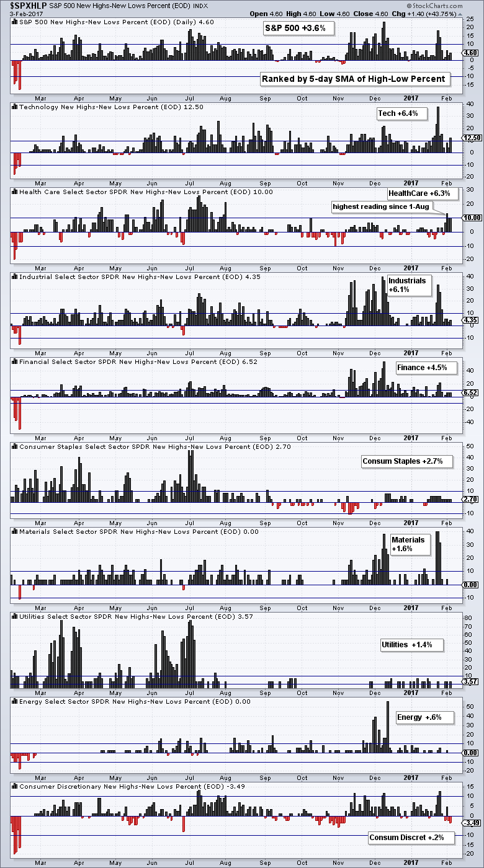The width and height of the screenshot is (484, 868).
Task: Click the Industrial Select Sector SPDR panel title
Action: coord(140,277)
